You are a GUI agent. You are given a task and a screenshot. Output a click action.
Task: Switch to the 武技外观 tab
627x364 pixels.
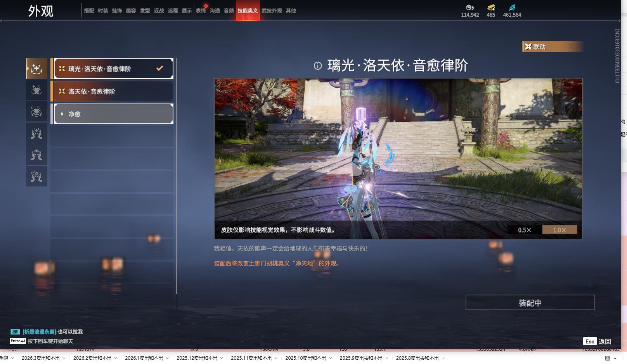point(272,11)
